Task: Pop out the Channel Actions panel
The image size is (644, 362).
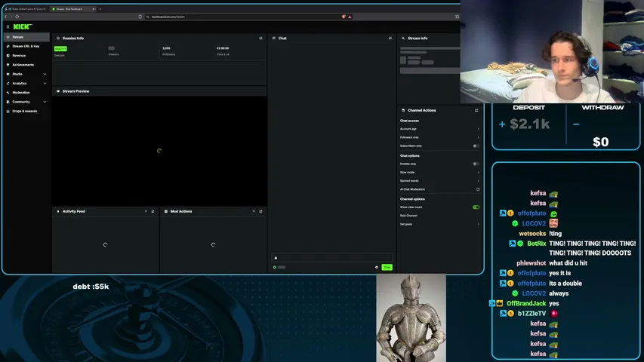Action: tap(476, 110)
